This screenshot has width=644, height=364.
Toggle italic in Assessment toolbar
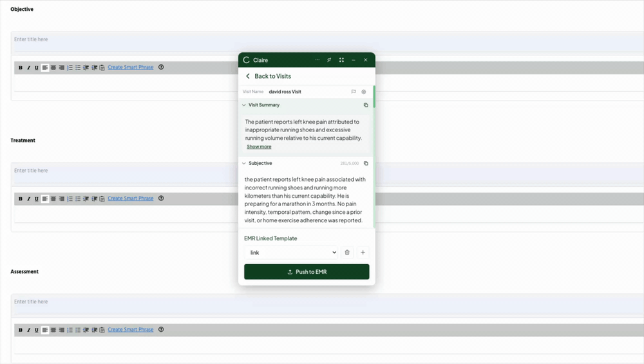point(28,330)
